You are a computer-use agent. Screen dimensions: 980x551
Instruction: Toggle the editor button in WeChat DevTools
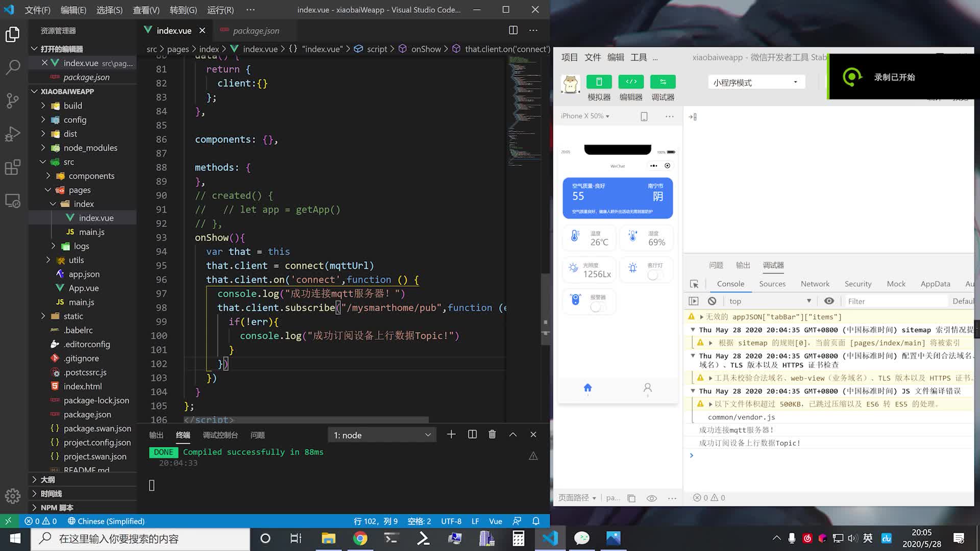pyautogui.click(x=631, y=82)
